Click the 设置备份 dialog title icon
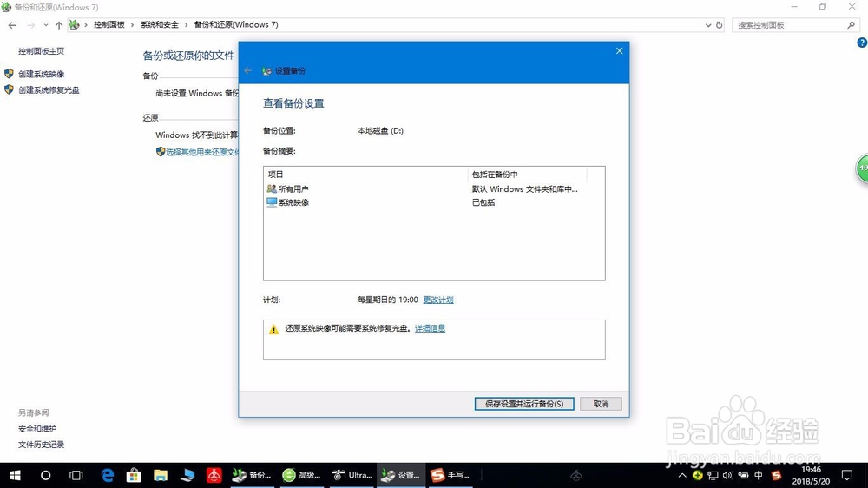 266,71
